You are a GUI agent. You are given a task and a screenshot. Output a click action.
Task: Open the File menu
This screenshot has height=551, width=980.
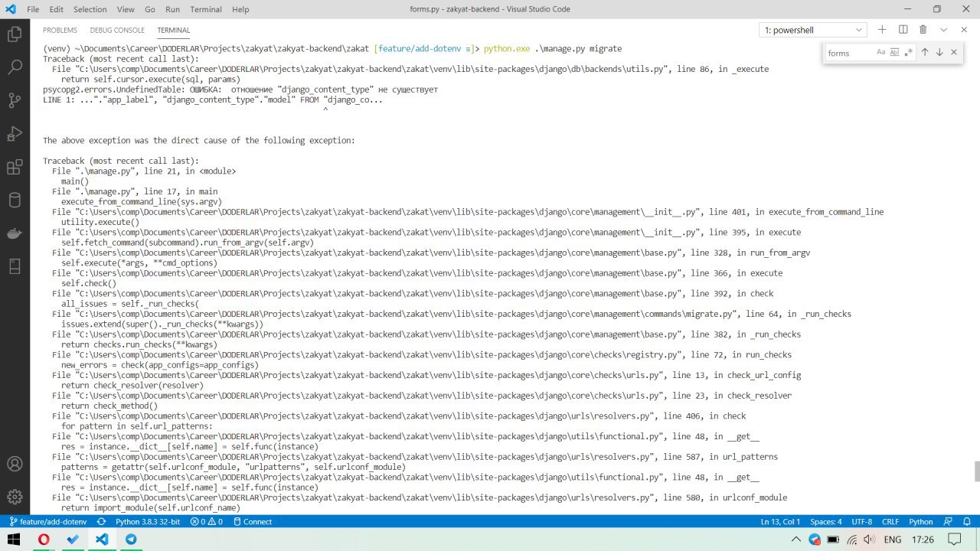click(33, 9)
